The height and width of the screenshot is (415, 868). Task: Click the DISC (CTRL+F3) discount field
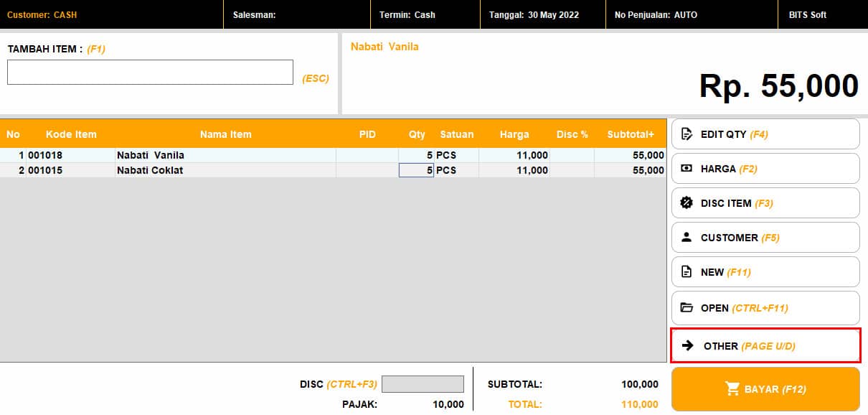423,384
